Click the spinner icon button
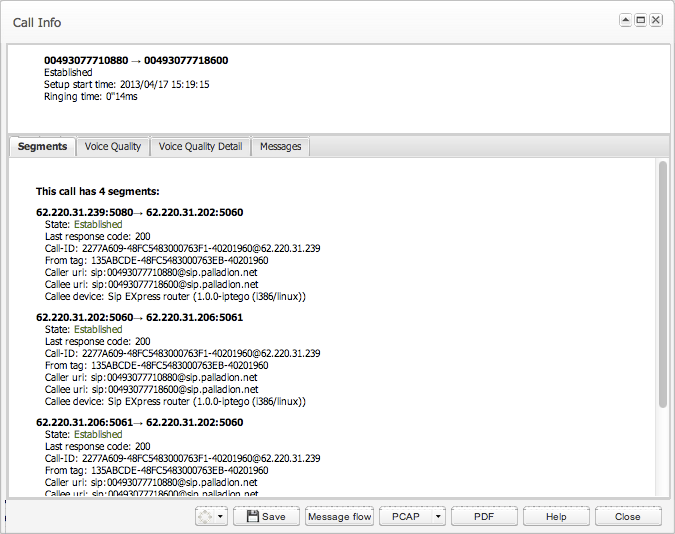 tap(205, 516)
